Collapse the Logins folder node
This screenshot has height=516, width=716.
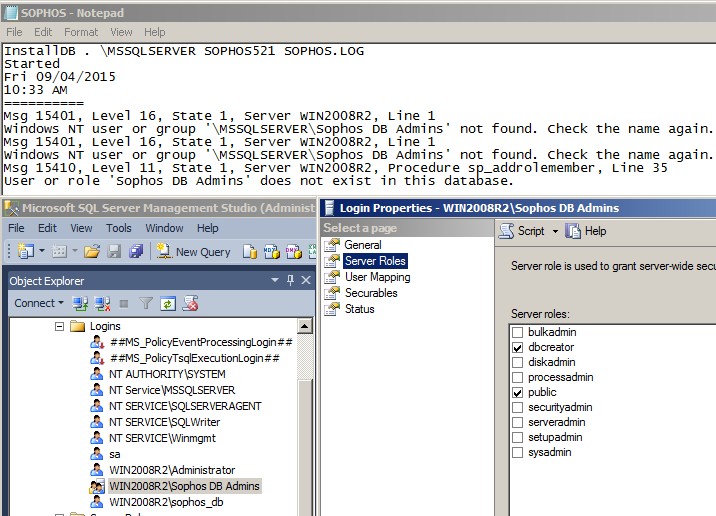[59, 326]
